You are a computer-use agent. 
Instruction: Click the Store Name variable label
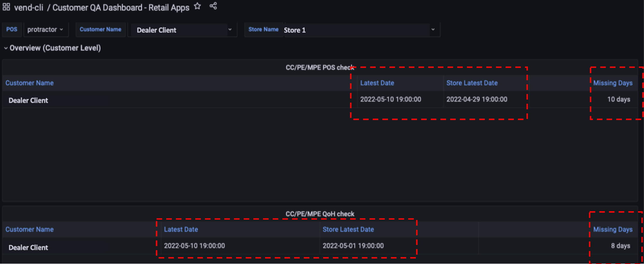coord(263,30)
